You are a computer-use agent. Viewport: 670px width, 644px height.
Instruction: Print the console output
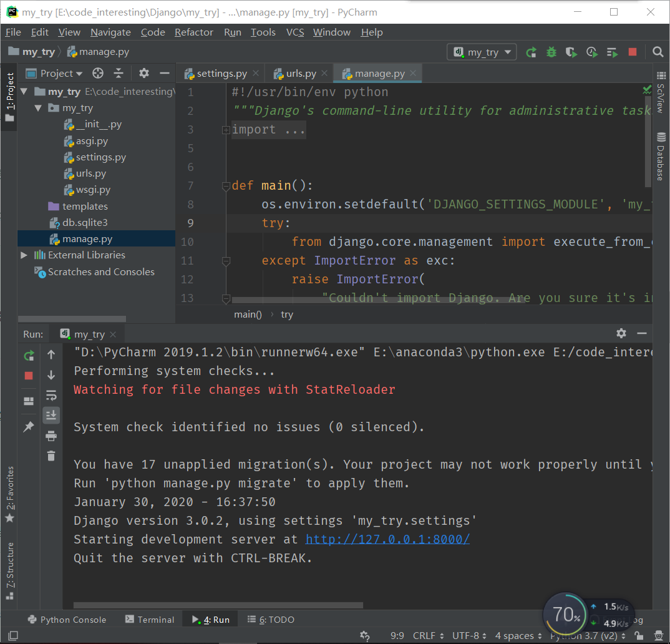tap(51, 436)
